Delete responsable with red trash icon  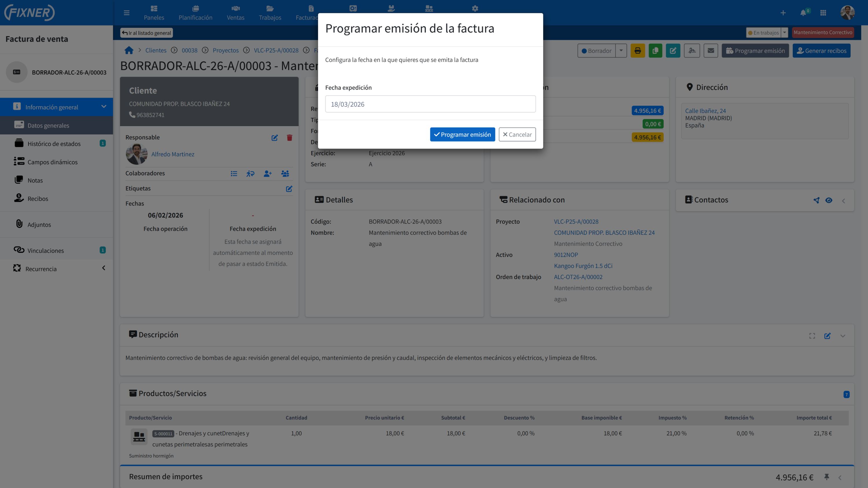click(289, 137)
